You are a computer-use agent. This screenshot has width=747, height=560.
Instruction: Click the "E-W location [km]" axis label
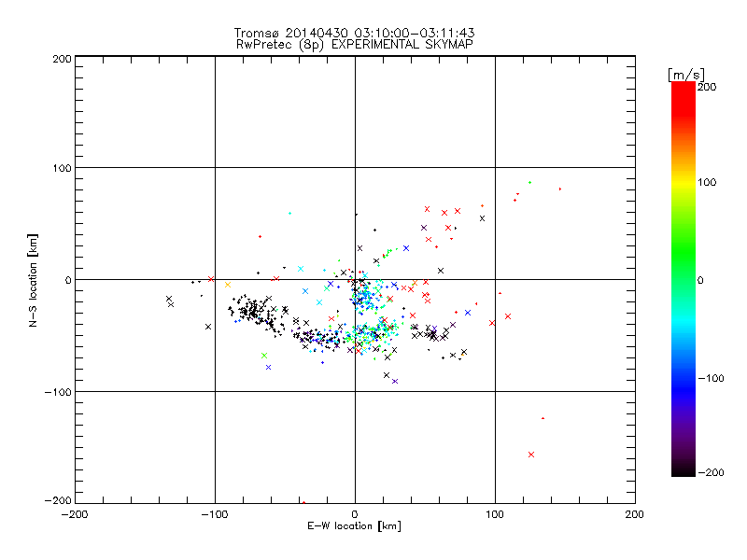tap(354, 526)
